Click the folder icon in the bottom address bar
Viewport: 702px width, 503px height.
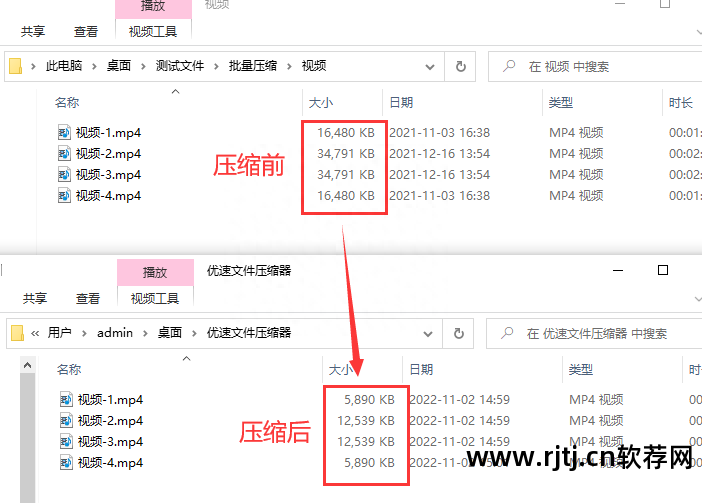tap(17, 333)
